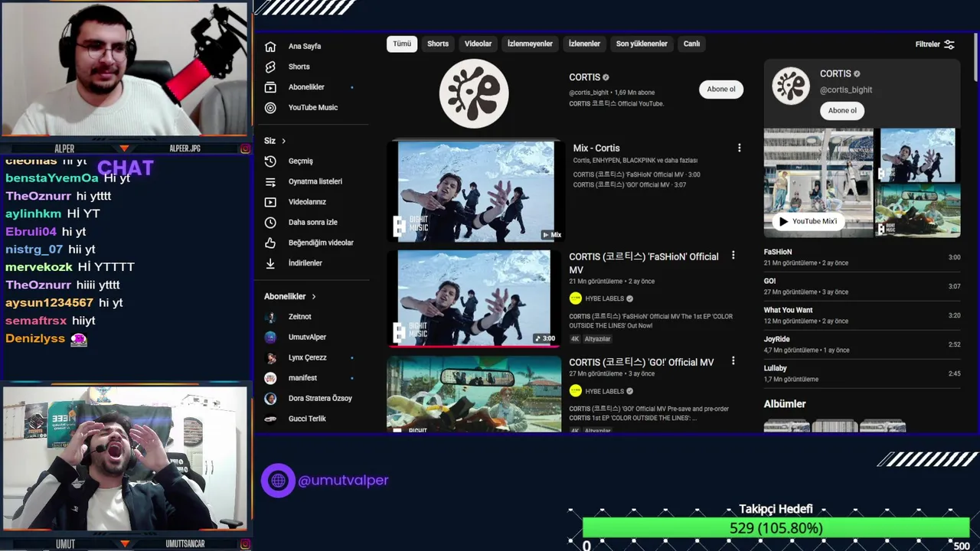
Task: Open the FaSHioN Official MV three-dot menu
Action: coord(733,256)
